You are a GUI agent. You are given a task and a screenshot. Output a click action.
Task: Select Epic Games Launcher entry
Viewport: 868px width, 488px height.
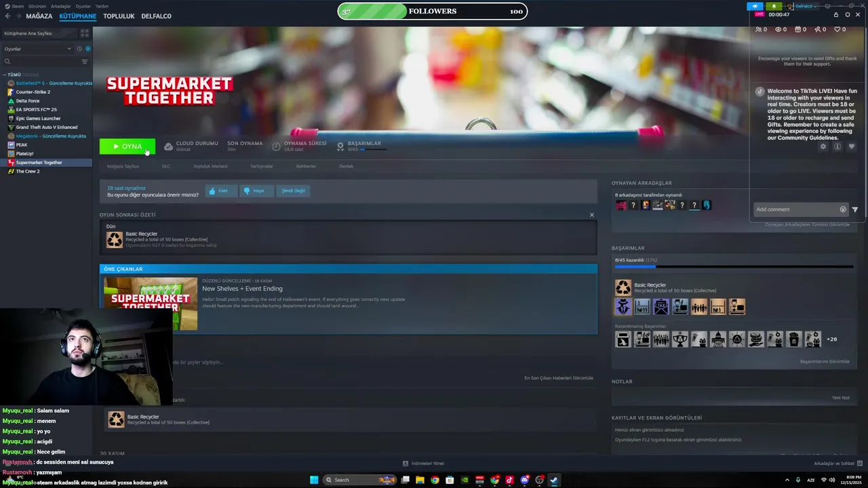(38, 119)
